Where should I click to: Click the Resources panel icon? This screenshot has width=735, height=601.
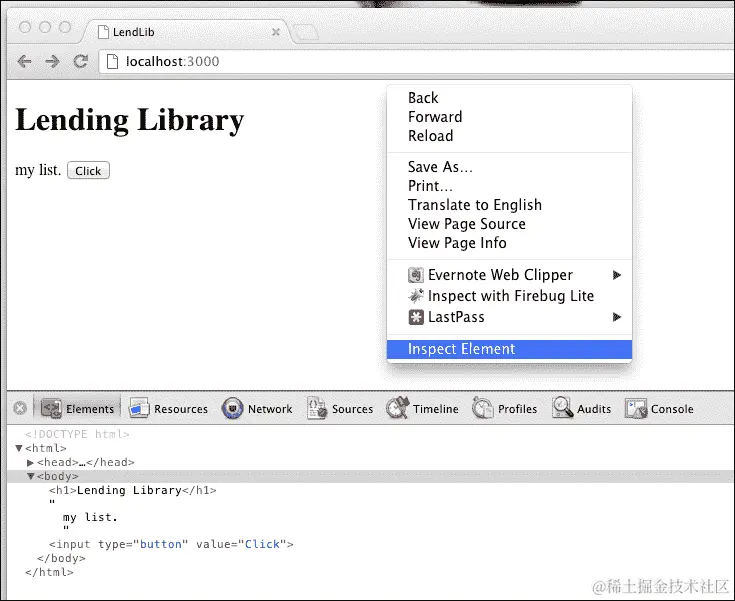(x=139, y=408)
